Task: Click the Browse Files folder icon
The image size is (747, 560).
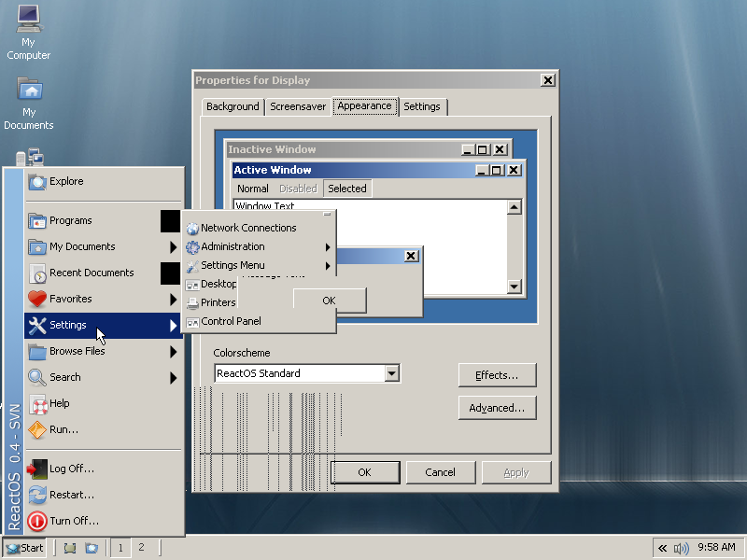Action: click(x=37, y=352)
